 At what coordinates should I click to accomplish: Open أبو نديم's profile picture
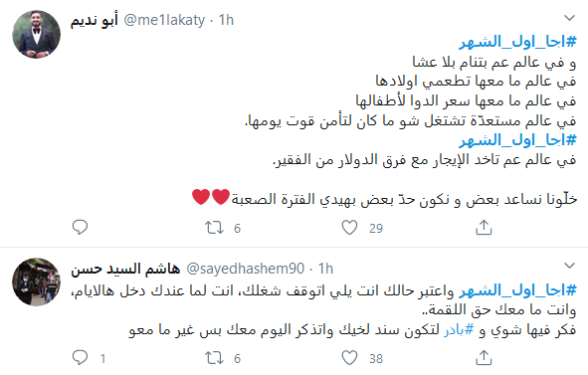click(x=36, y=34)
